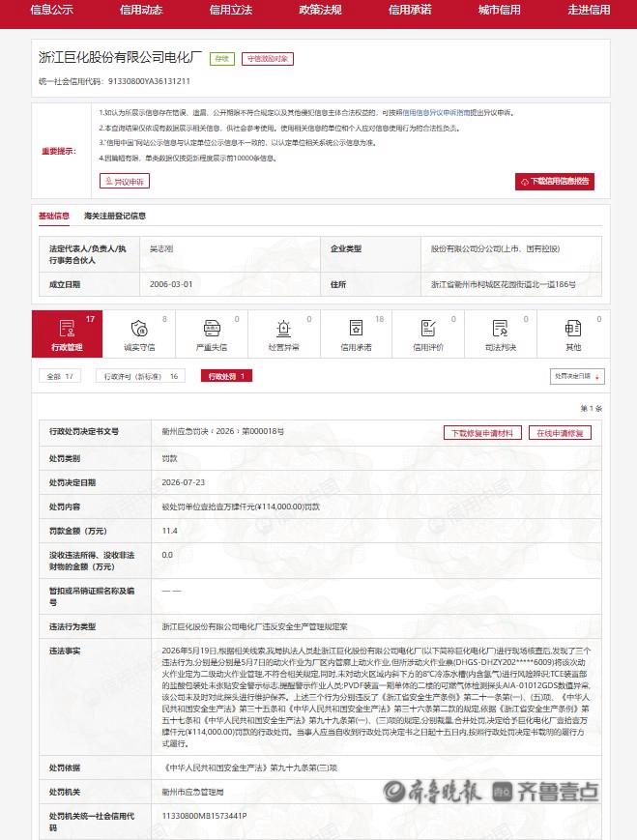Image resolution: width=637 pixels, height=840 pixels.
Task: Open the 政策法规 navigation menu
Action: [x=320, y=10]
